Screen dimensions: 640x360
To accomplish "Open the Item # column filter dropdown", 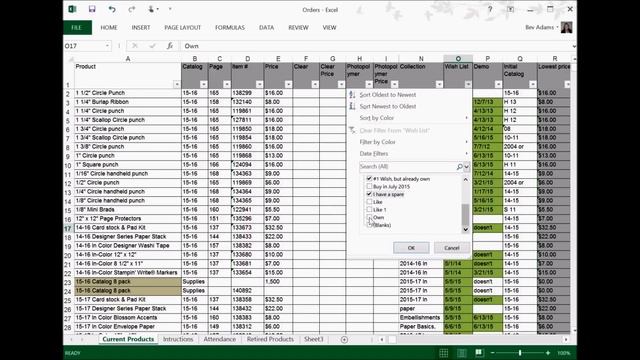I will tap(259, 84).
